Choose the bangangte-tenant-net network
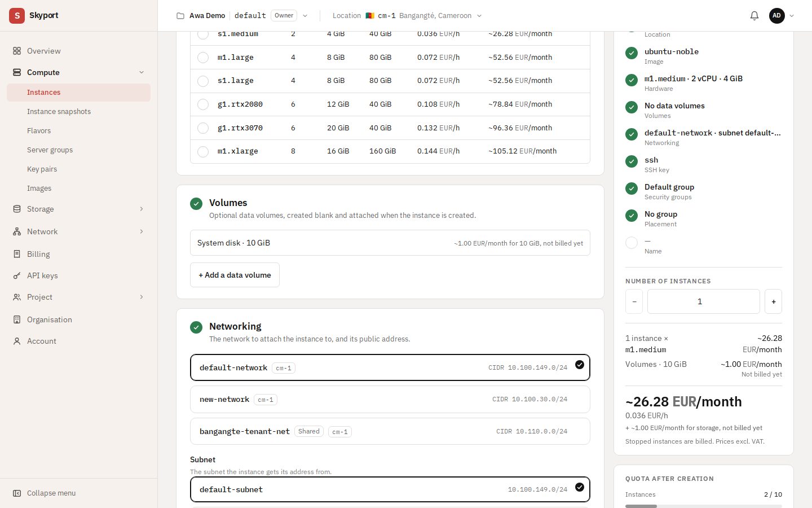 (390, 431)
